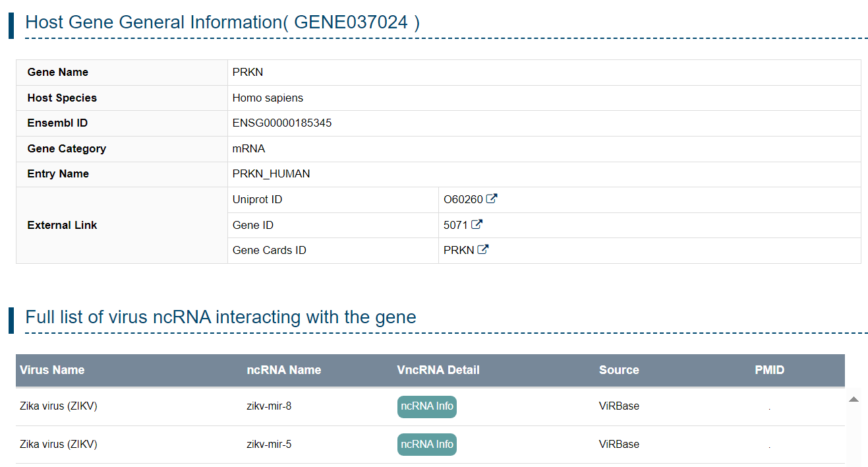Click the Full list of virus ncRNA heading
This screenshot has height=467, width=868.
tap(220, 317)
